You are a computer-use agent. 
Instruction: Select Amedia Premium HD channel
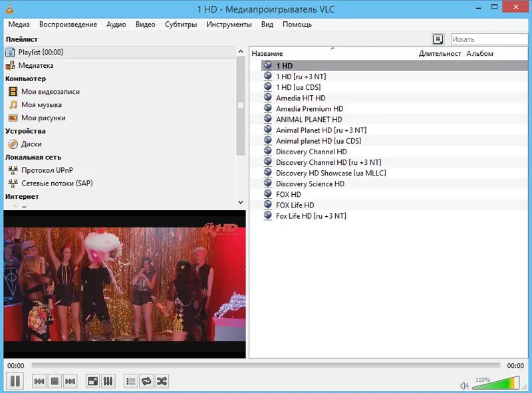click(394, 108)
